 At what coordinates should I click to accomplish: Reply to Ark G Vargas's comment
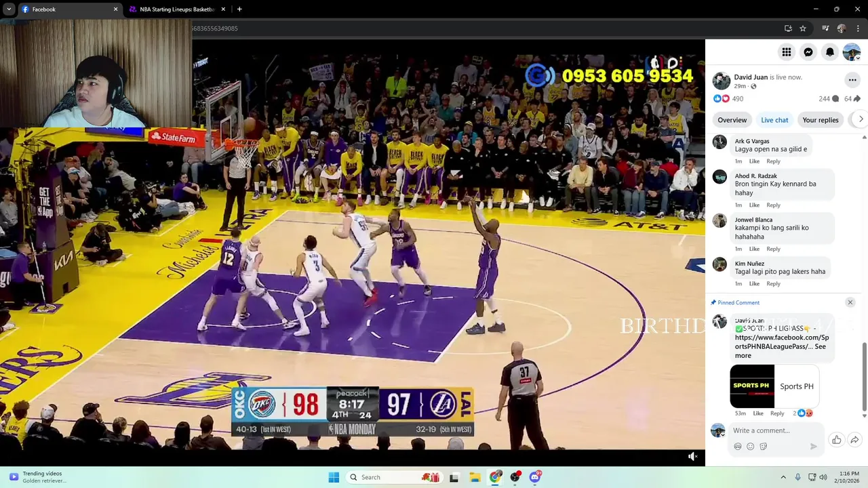tap(774, 161)
